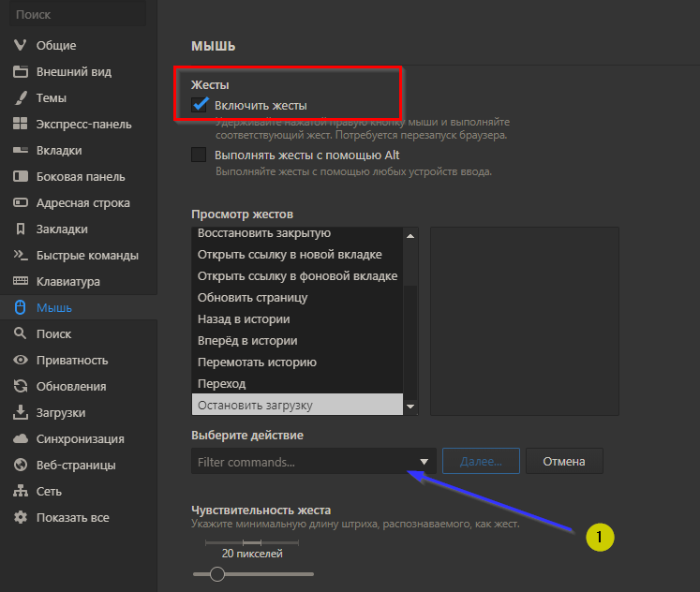Select Открыть ссылку в новой вкладке gesture

(x=297, y=254)
